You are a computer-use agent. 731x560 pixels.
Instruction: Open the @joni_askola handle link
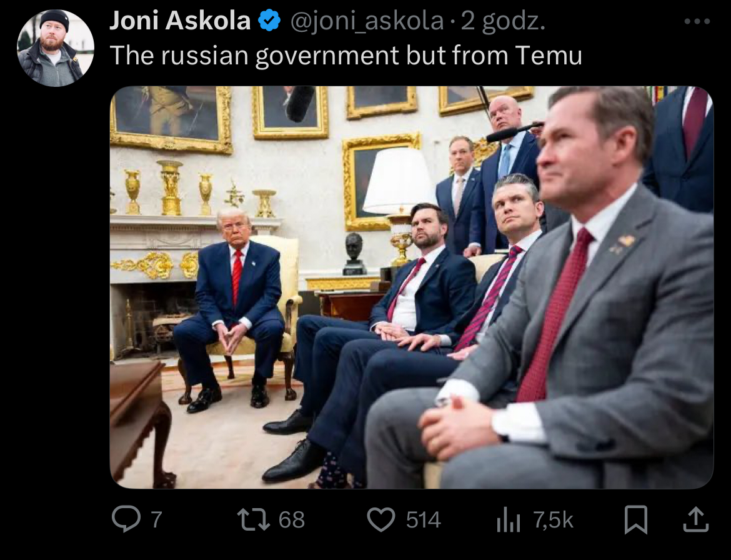pyautogui.click(x=367, y=21)
